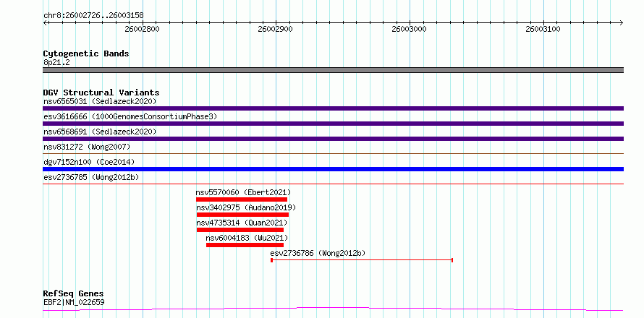Select the red bar under nsv4735314

click(240, 230)
